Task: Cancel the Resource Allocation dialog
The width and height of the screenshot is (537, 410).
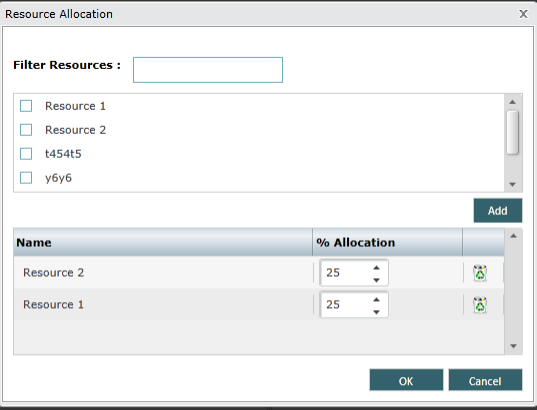Action: pyautogui.click(x=485, y=380)
